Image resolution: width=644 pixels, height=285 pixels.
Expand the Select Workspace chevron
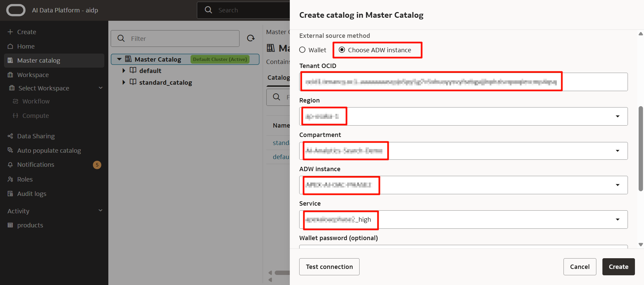[x=100, y=88]
